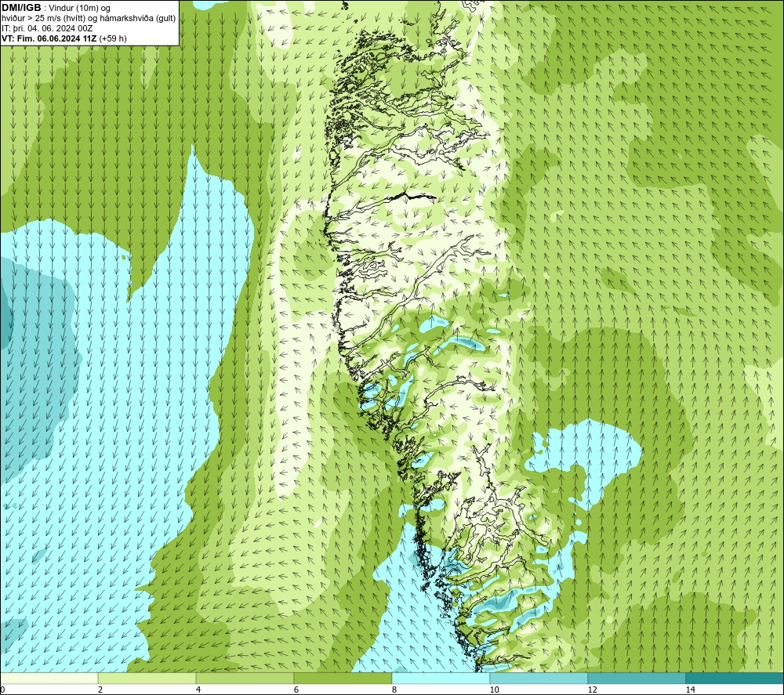
Task: Click the color scale label '4'
Action: click(x=198, y=690)
